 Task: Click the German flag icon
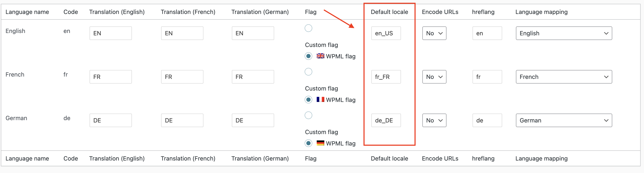[x=320, y=143]
